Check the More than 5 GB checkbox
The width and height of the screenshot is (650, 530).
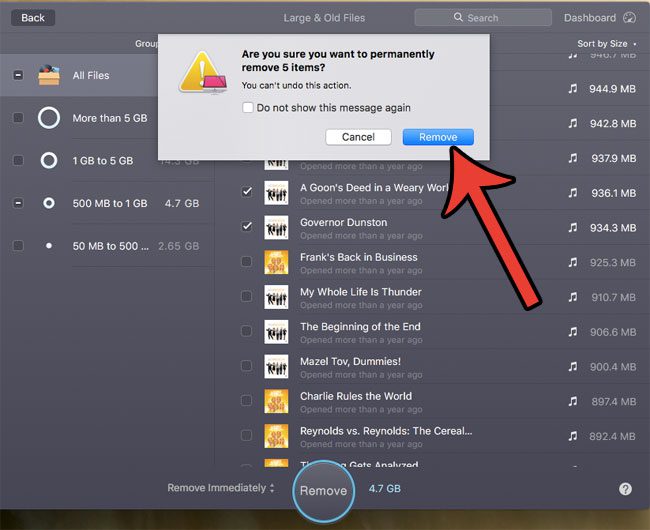18,118
